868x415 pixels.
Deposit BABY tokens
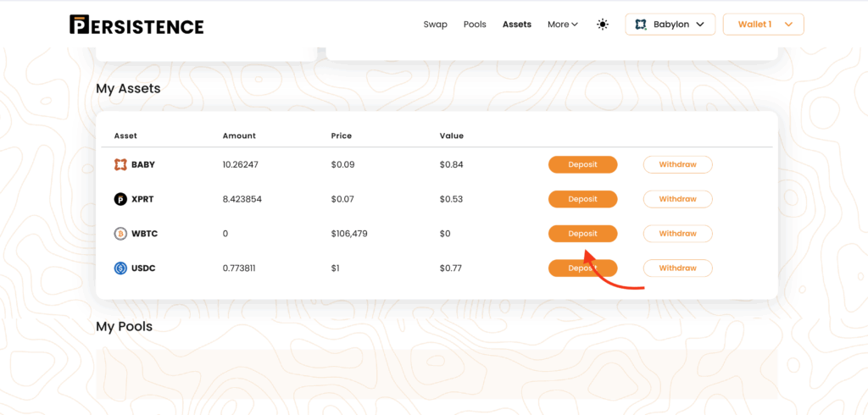tap(583, 164)
